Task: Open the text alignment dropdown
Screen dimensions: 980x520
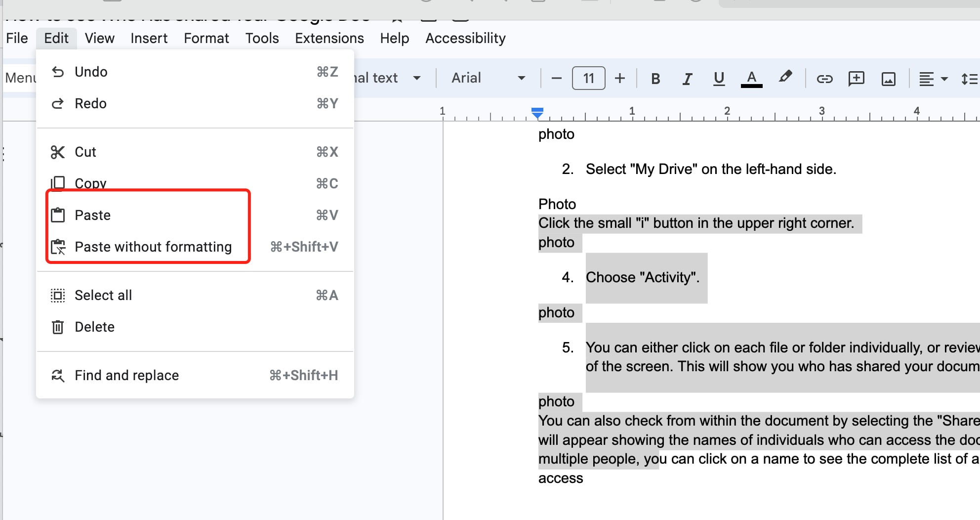Action: pyautogui.click(x=933, y=79)
